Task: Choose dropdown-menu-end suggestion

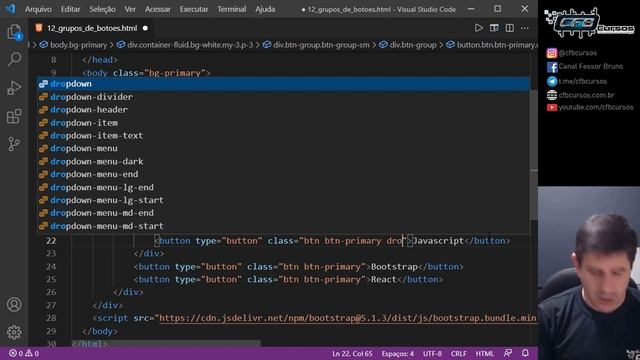Action: pos(284,174)
